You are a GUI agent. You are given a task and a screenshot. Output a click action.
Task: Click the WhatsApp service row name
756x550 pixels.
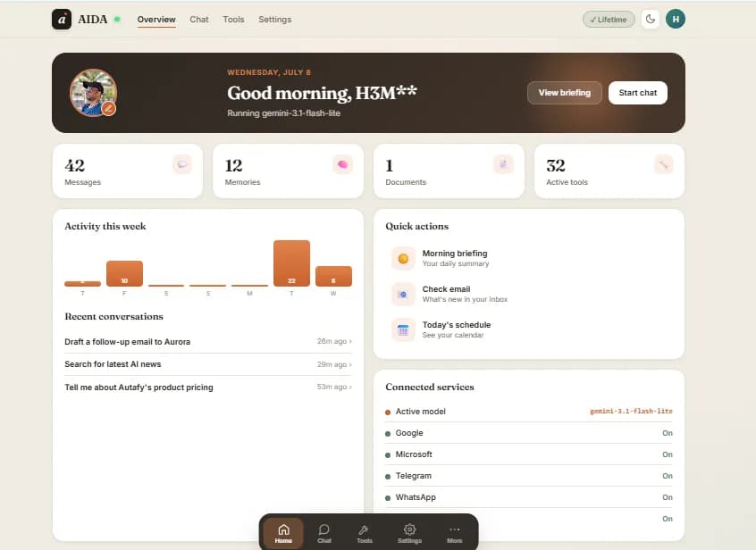[x=416, y=497]
